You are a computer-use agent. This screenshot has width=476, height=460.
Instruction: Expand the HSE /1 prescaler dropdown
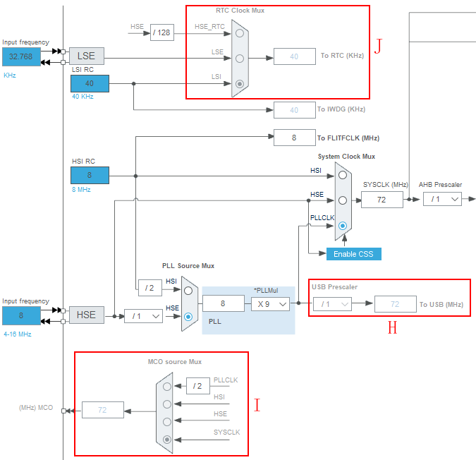143,316
